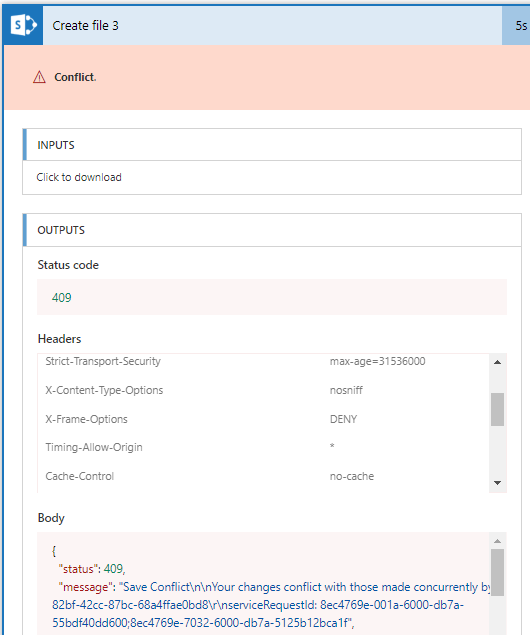Select the X-Frame-Options header name

coord(86,419)
